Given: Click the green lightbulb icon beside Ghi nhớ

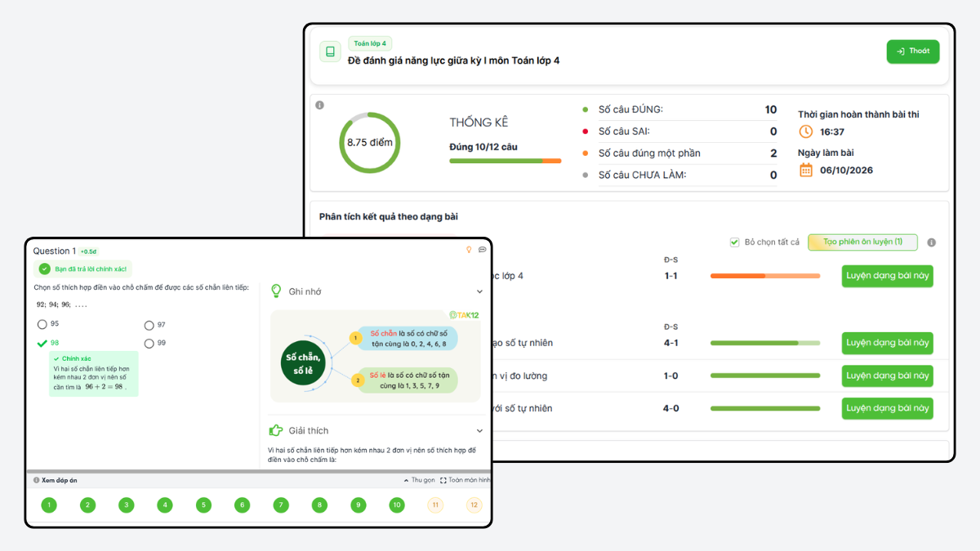Looking at the screenshot, I should click(276, 291).
